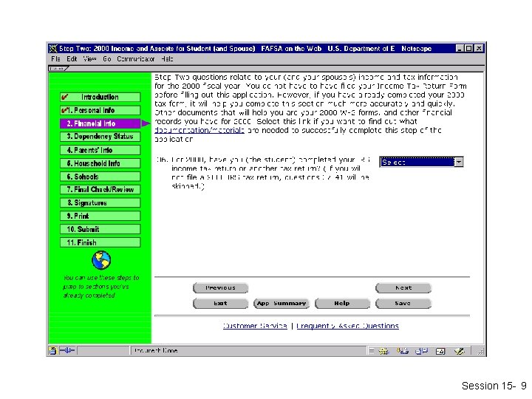
Task: Go to step 5 Household Info
Action: (x=100, y=163)
